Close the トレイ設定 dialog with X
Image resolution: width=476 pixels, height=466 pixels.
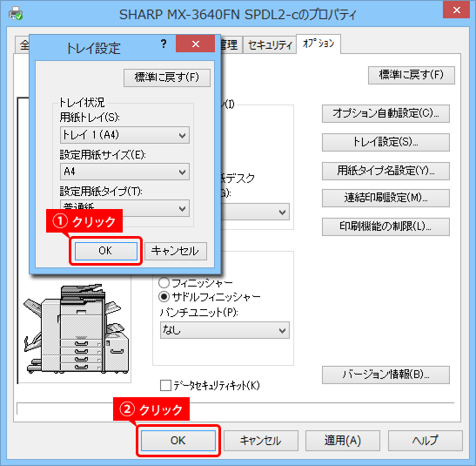tap(196, 44)
